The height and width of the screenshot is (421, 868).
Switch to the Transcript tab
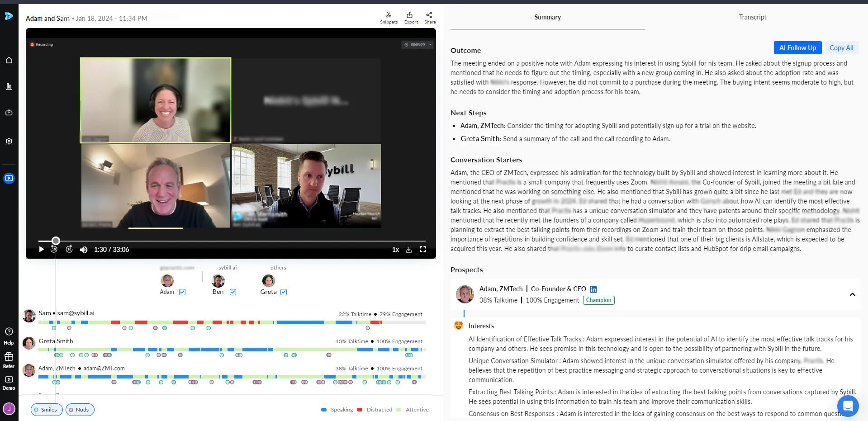point(752,17)
